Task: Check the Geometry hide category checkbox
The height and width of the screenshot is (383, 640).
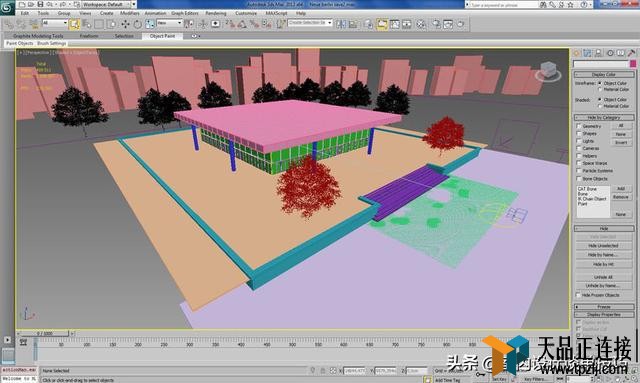Action: coord(578,126)
